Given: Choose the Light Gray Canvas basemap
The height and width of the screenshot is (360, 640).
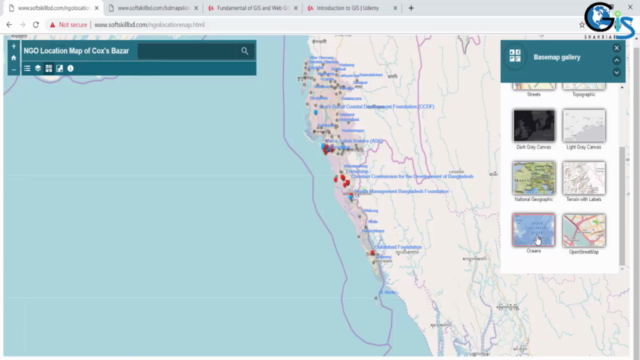Looking at the screenshot, I should pos(584,126).
